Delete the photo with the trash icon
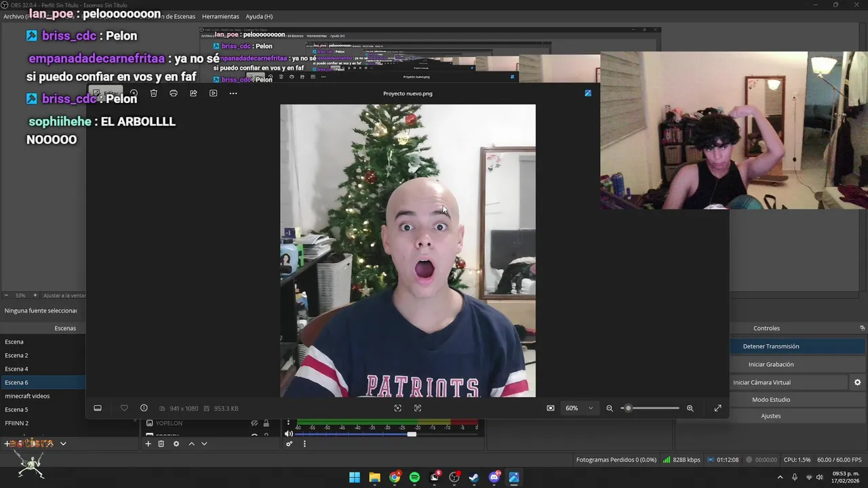The image size is (868, 488). tap(154, 93)
